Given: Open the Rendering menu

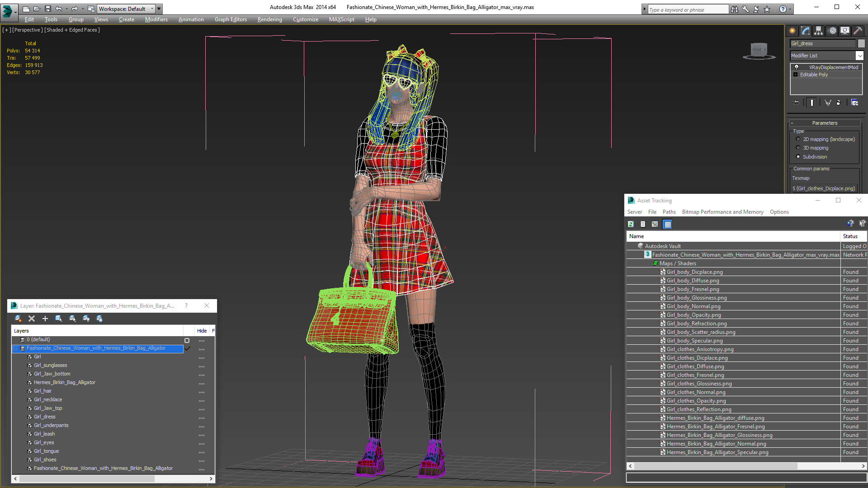Looking at the screenshot, I should pos(269,19).
